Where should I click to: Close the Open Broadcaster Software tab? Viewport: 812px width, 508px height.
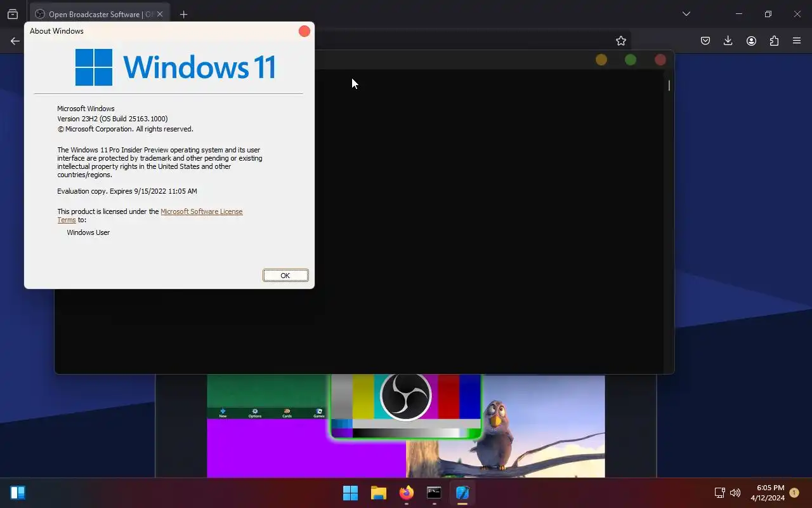[159, 14]
